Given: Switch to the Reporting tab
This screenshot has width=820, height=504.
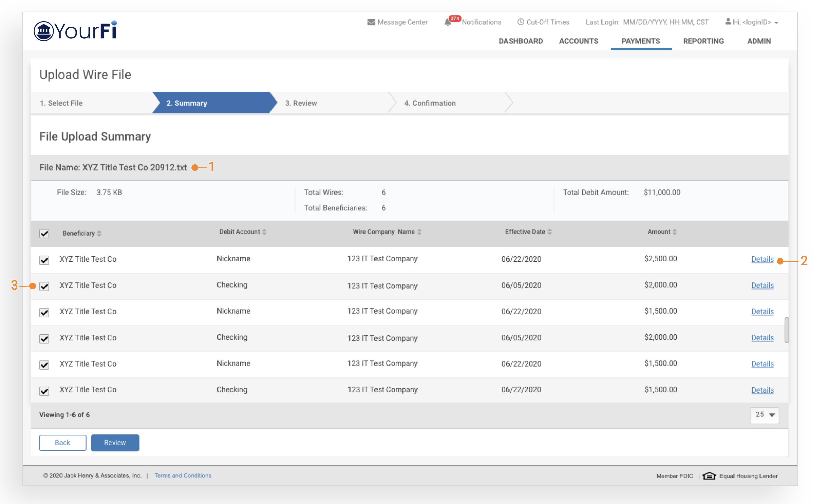Looking at the screenshot, I should tap(703, 41).
